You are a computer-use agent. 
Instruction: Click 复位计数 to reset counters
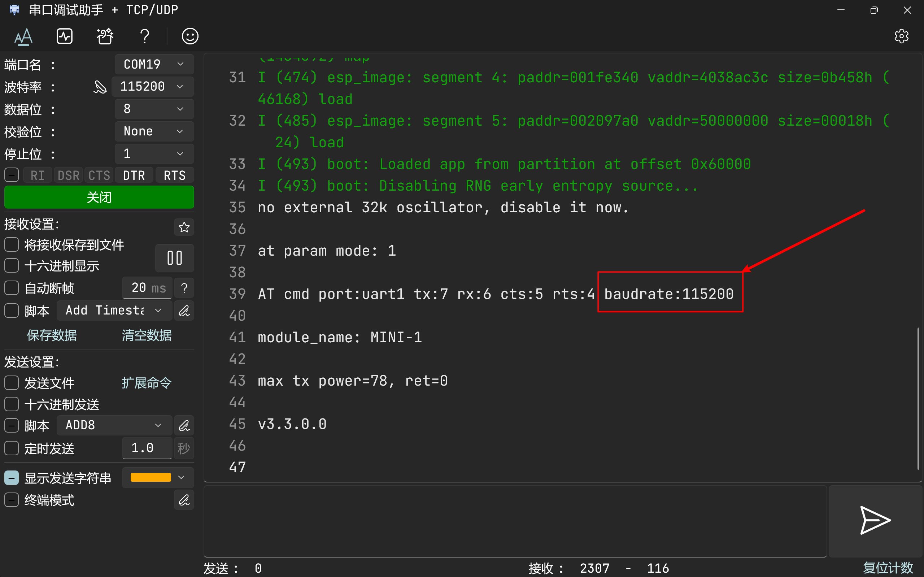click(888, 568)
